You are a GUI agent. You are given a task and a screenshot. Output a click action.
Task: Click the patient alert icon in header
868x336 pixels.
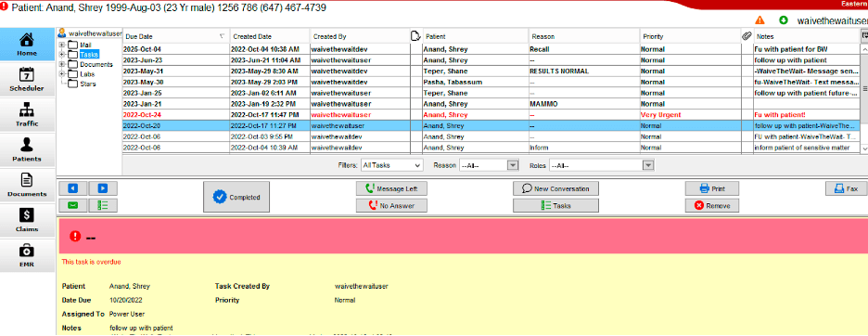tap(5, 7)
